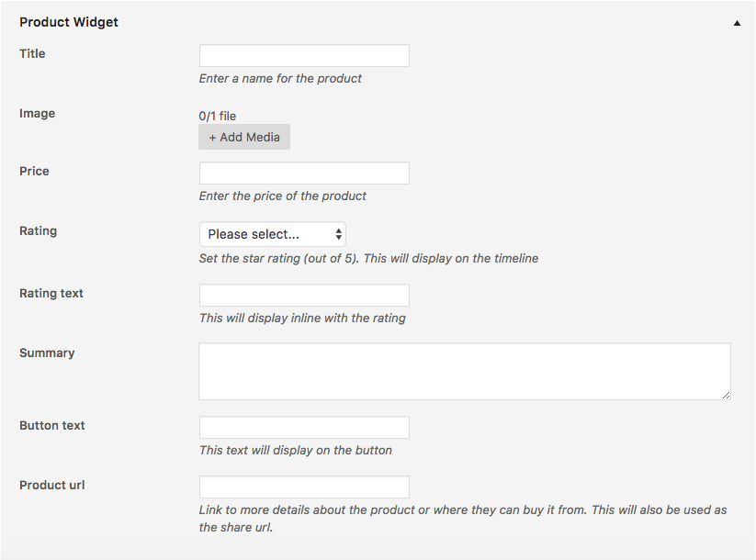Screen dimensions: 756x560
Task: Click the Summary textarea resize handle
Action: coord(726,395)
